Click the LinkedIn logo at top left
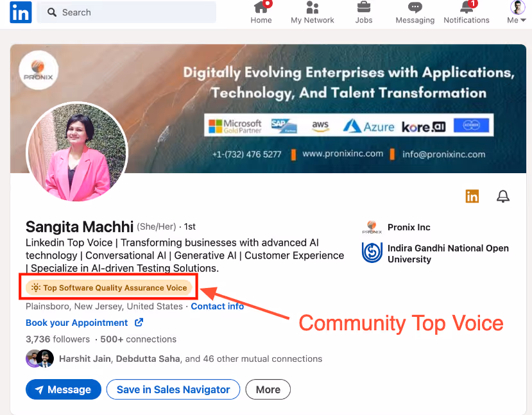 click(x=20, y=12)
